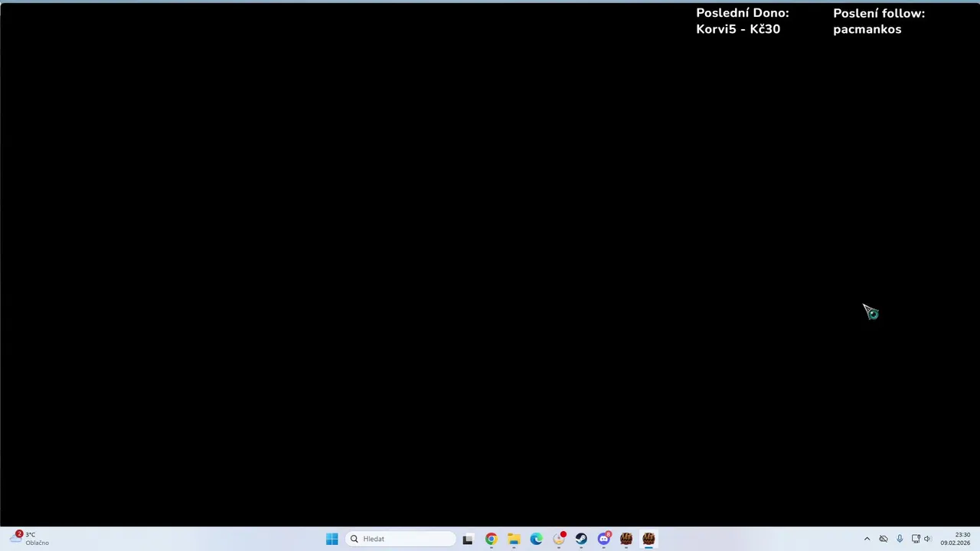Click the "pacmankos" follower name
This screenshot has height=551, width=980.
coord(867,30)
